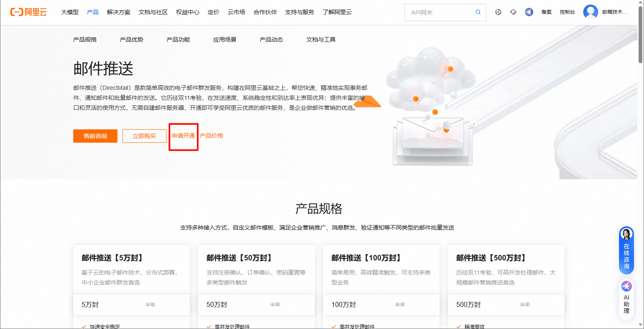Expand the 文档与社区 navigation dropdown
The image size is (644, 329).
pos(153,12)
